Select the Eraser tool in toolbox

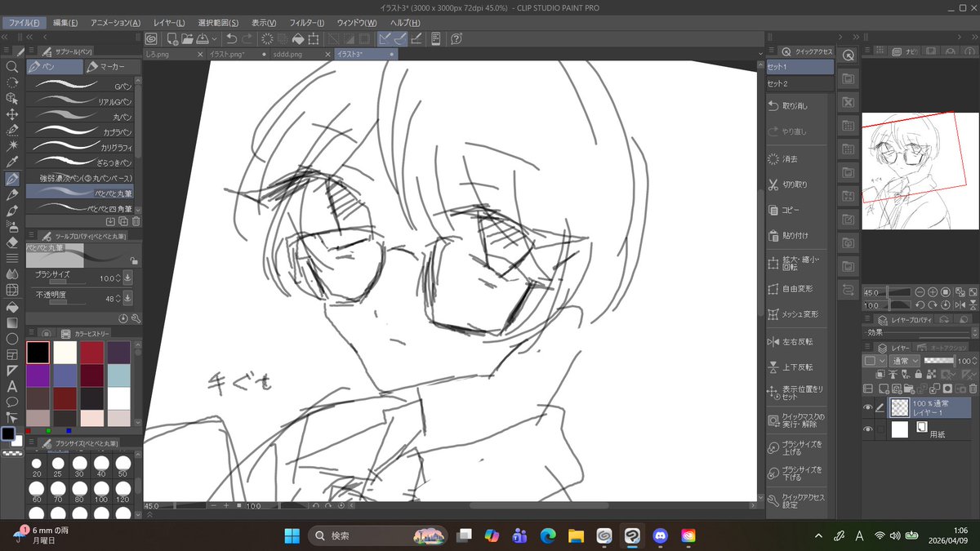[11, 242]
